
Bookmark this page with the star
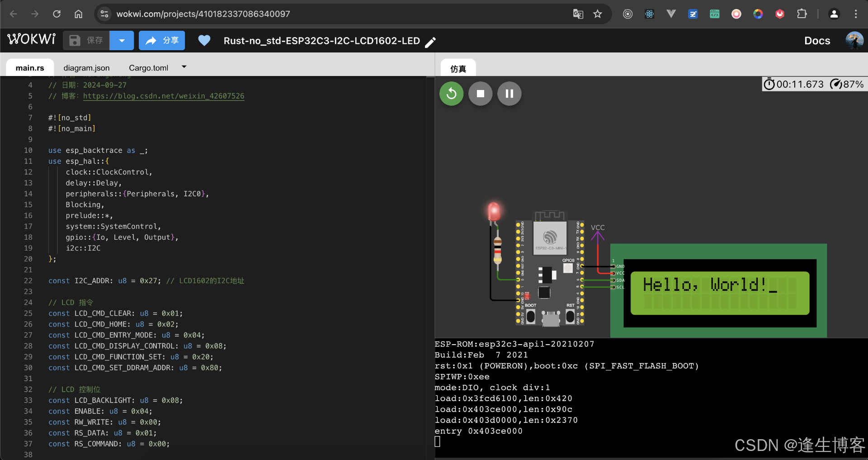(598, 14)
